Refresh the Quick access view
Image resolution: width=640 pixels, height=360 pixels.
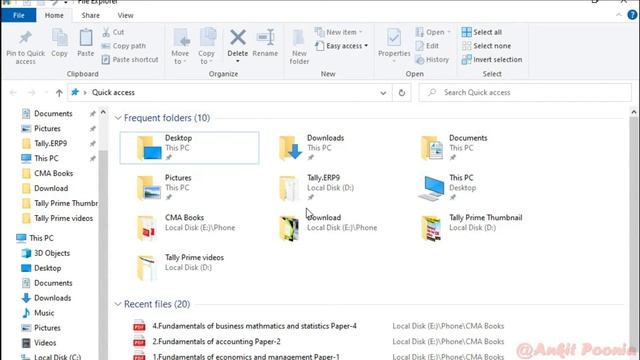402,93
